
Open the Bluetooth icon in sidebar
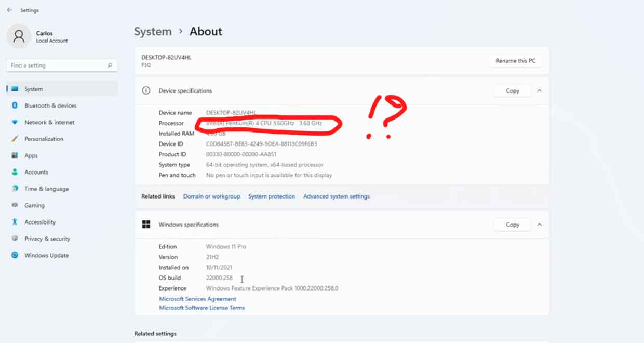(15, 105)
